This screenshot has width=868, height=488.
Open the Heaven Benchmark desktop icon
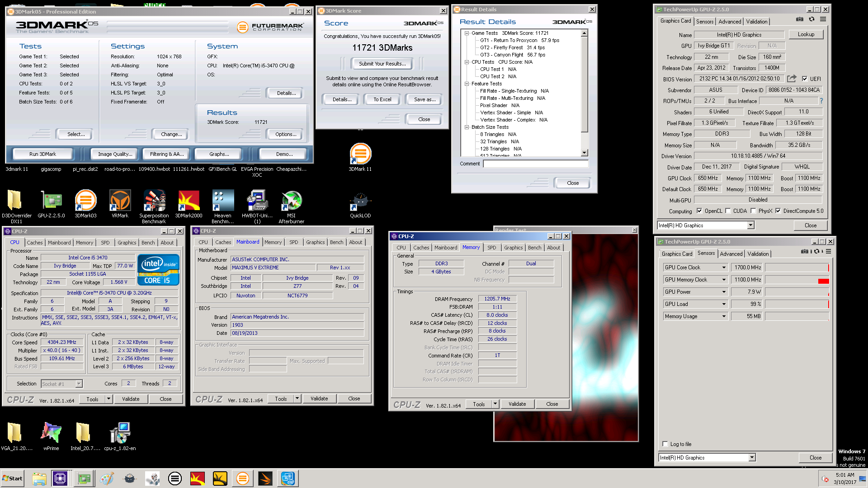pyautogui.click(x=223, y=200)
